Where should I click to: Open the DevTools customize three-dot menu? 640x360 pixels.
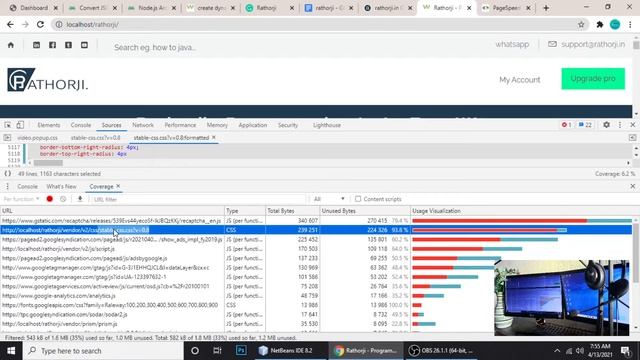pyautogui.click(x=620, y=125)
